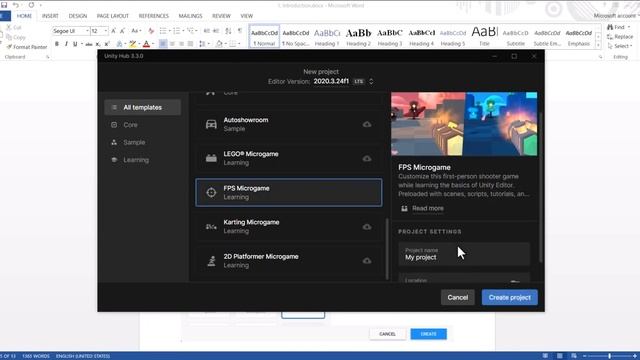Open the HOME ribbon tab
This screenshot has height=360, width=640.
[24, 16]
